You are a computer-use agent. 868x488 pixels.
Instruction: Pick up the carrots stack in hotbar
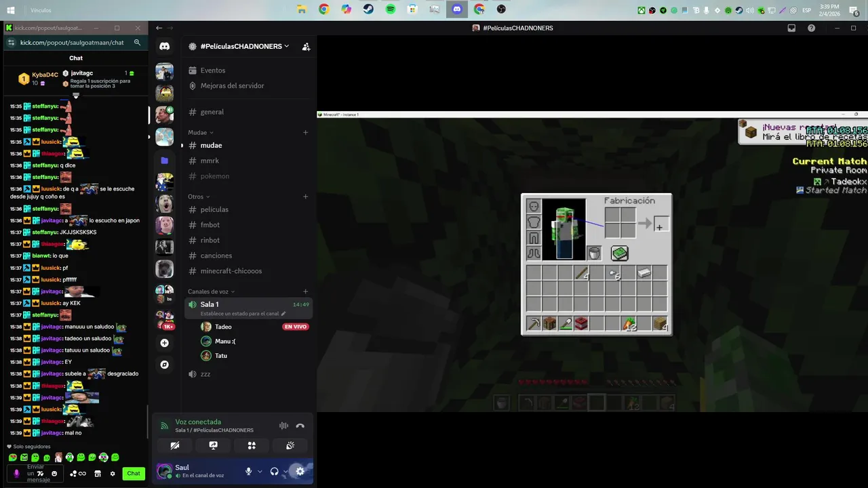point(630,324)
